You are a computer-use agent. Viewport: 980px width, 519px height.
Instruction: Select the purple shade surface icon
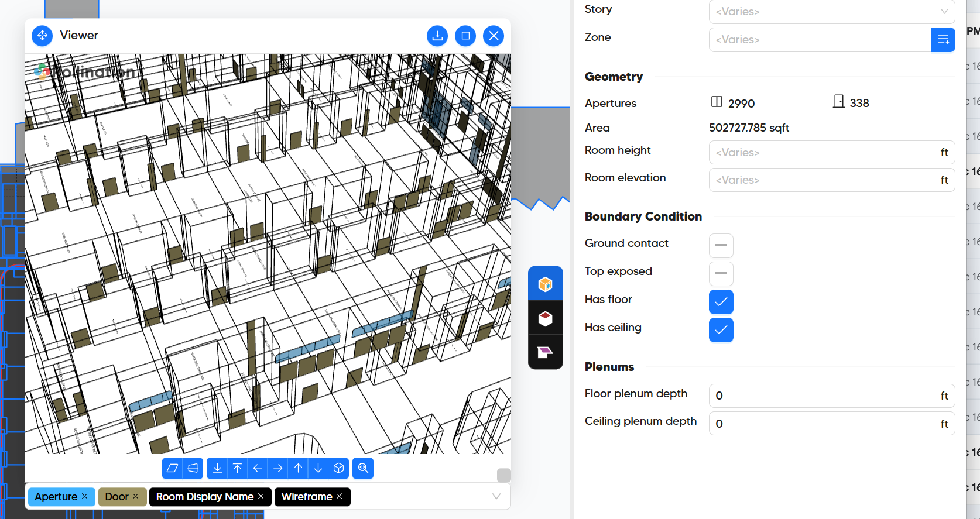[x=545, y=352]
